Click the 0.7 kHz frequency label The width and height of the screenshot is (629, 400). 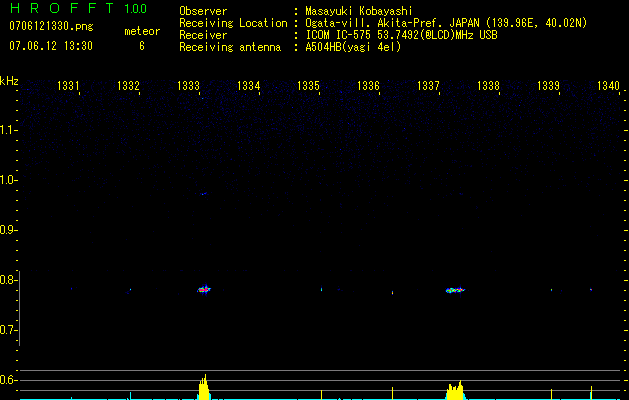8,330
